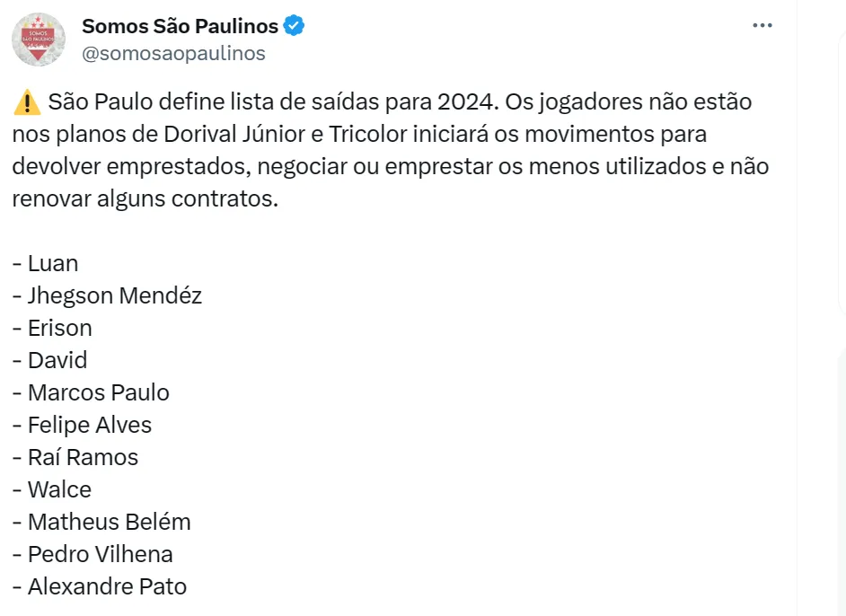Select the 'Erison' line in the tweet
Viewport: 846px width, 616px height.
pos(59,328)
